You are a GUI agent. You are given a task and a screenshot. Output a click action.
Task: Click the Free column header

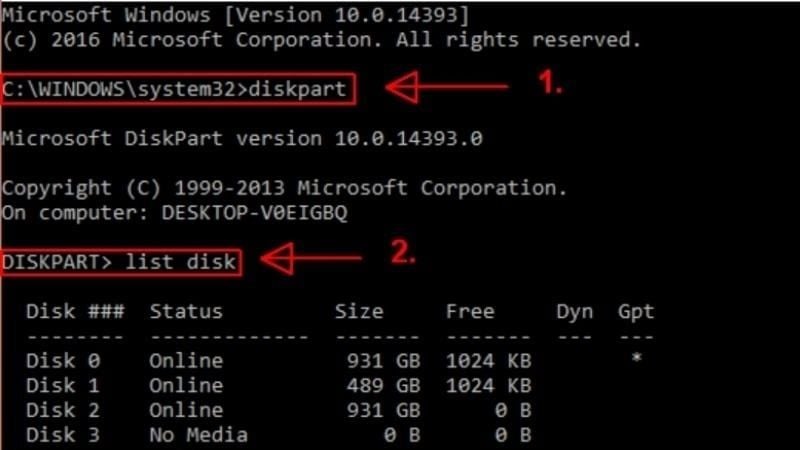click(470, 311)
